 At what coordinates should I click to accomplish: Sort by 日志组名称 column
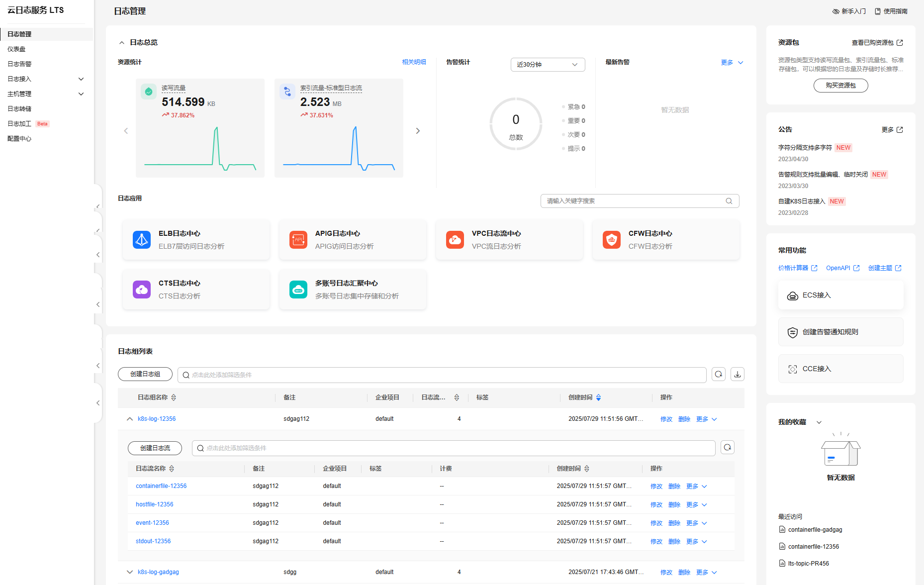[174, 397]
